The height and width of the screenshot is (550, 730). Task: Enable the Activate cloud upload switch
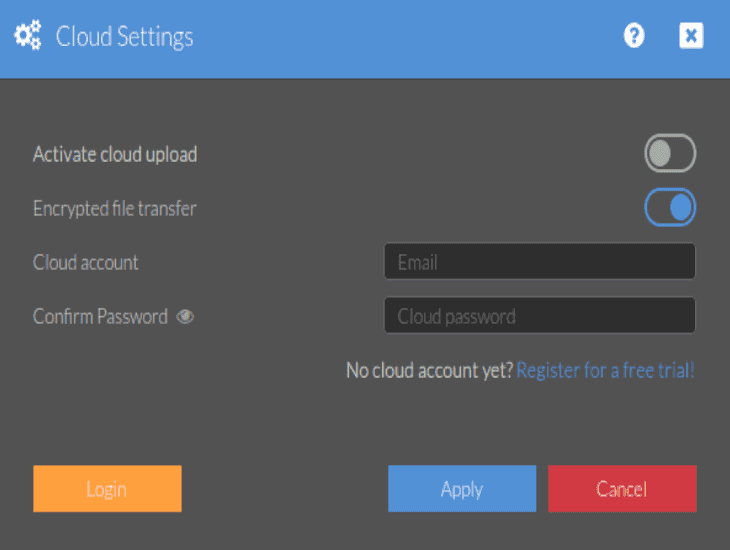coord(669,154)
